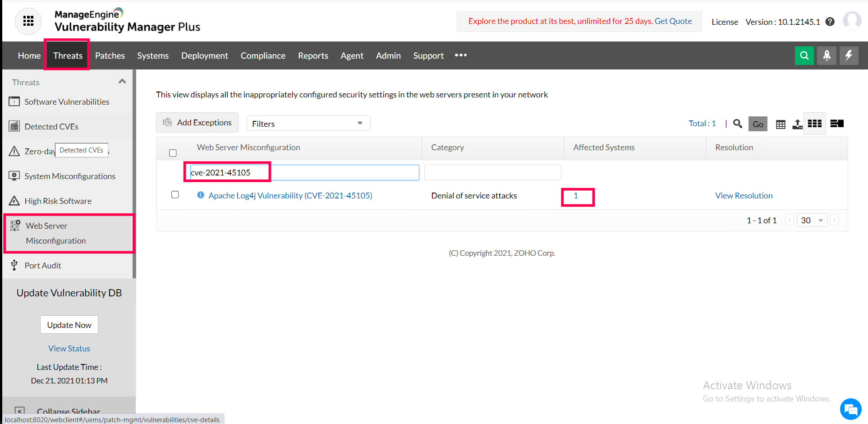Click the Resolution column header

coord(734,147)
